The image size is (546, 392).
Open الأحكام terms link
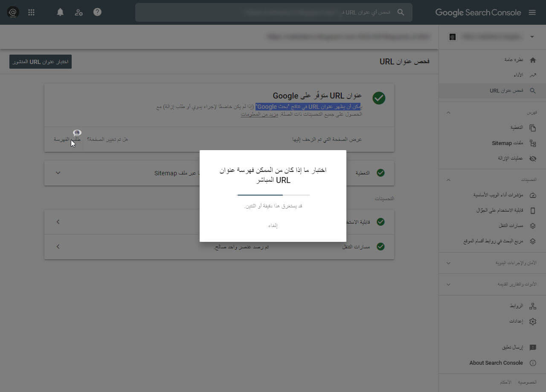505,383
